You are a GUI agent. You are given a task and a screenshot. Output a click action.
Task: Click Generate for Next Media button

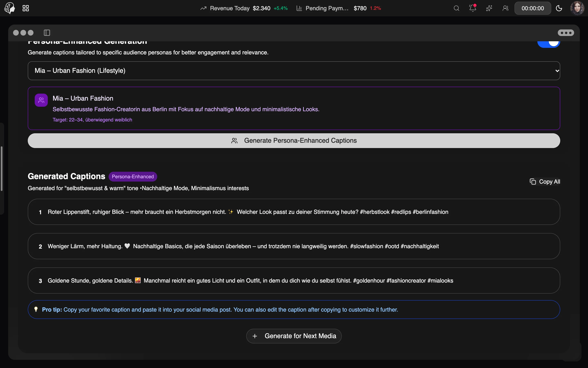294,336
